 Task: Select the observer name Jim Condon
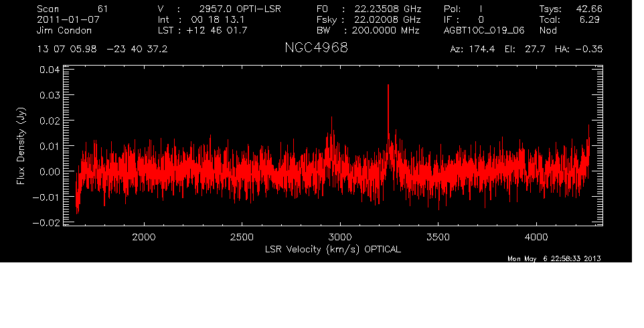click(x=64, y=30)
